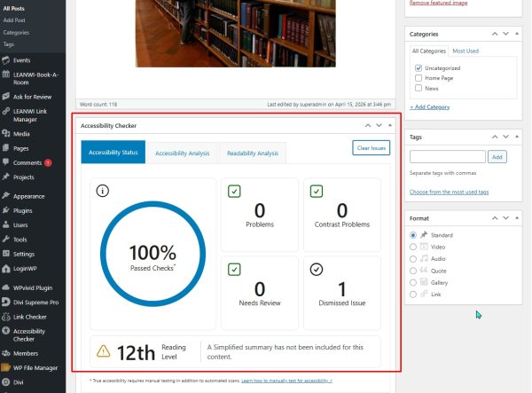Switch to the Readability Analysis tab
532x393 pixels.
[253, 153]
